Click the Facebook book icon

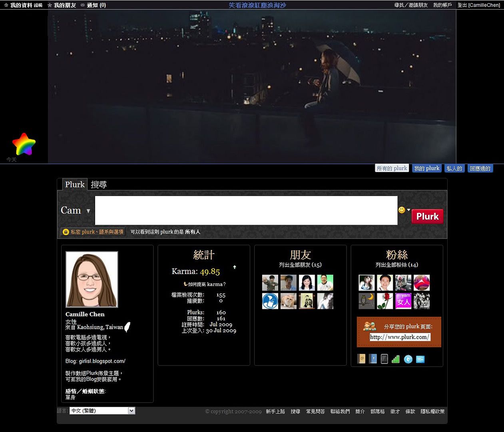(373, 359)
